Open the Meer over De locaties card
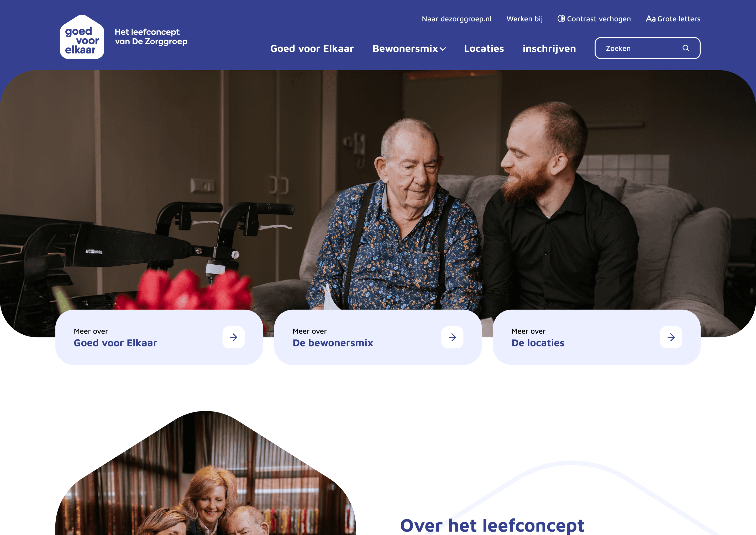This screenshot has height=535, width=756. pyautogui.click(x=596, y=337)
